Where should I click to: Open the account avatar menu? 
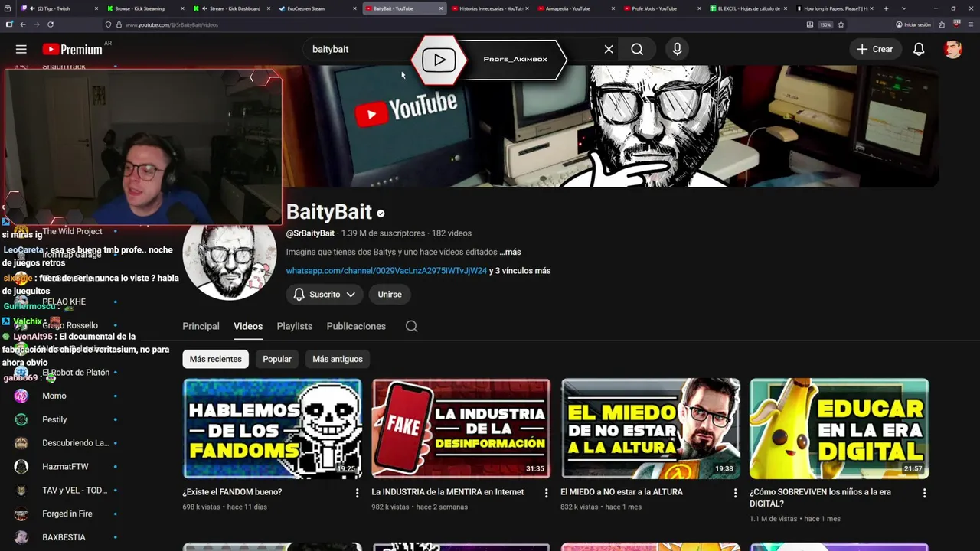(952, 49)
